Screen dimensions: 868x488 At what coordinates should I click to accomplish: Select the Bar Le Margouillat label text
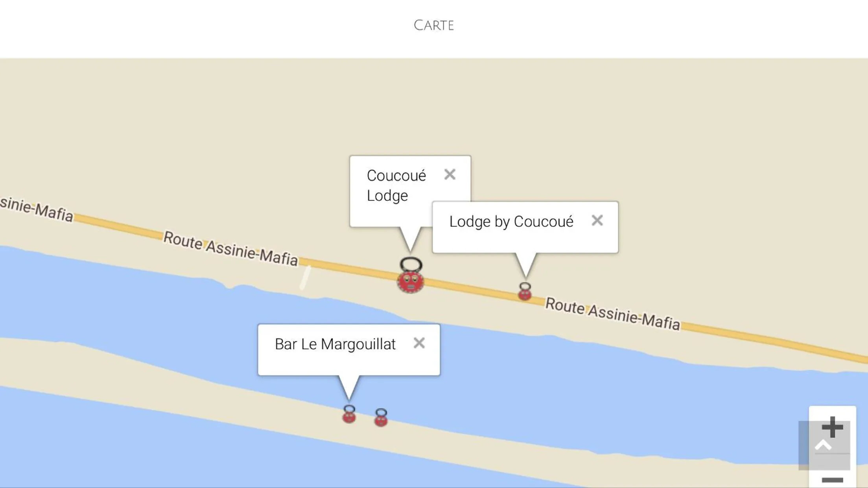point(335,343)
